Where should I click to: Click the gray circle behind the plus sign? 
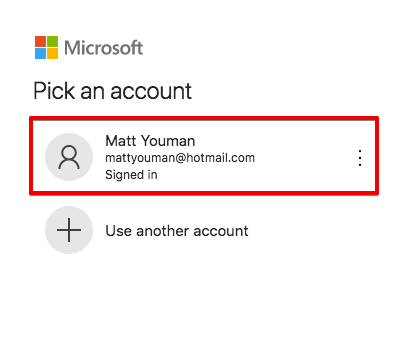pyautogui.click(x=69, y=230)
